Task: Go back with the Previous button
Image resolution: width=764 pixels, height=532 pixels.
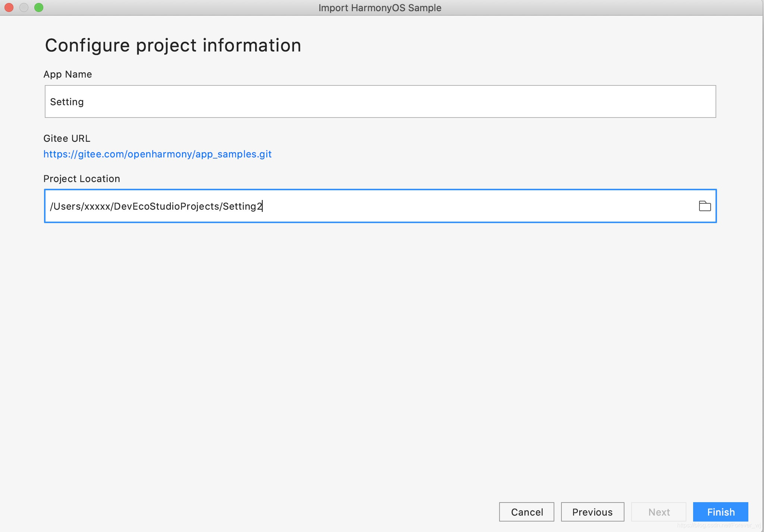Action: (x=592, y=512)
